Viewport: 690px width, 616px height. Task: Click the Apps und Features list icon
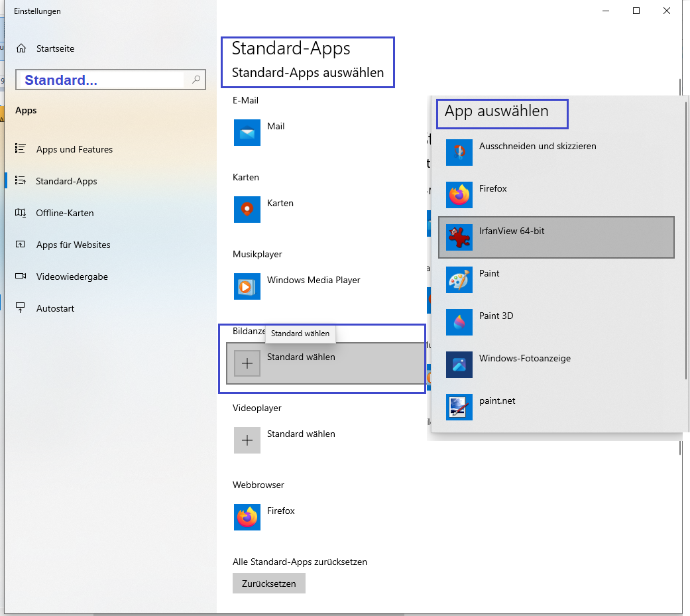pyautogui.click(x=21, y=149)
